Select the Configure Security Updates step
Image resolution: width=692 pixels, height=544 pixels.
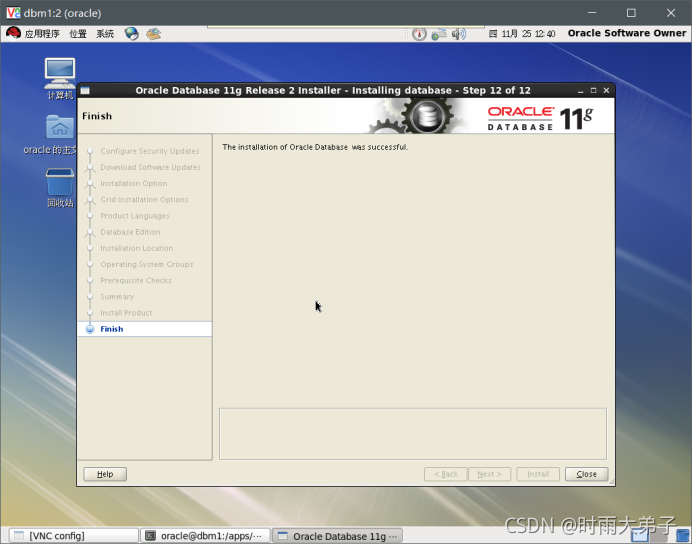[150, 151]
